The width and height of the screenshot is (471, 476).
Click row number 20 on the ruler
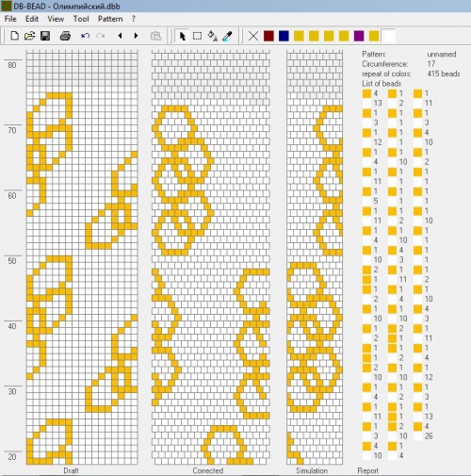(12, 457)
